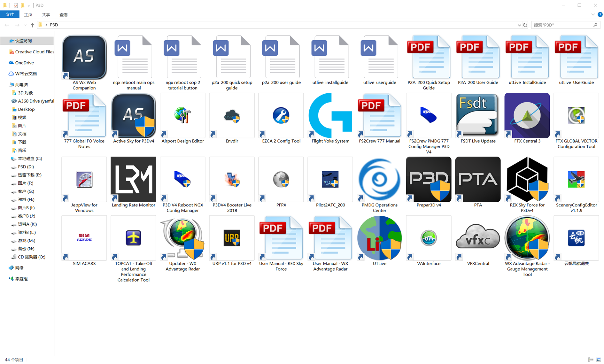Image resolution: width=604 pixels, height=364 pixels.
Task: Launch JeppView for Windows
Action: click(84, 185)
